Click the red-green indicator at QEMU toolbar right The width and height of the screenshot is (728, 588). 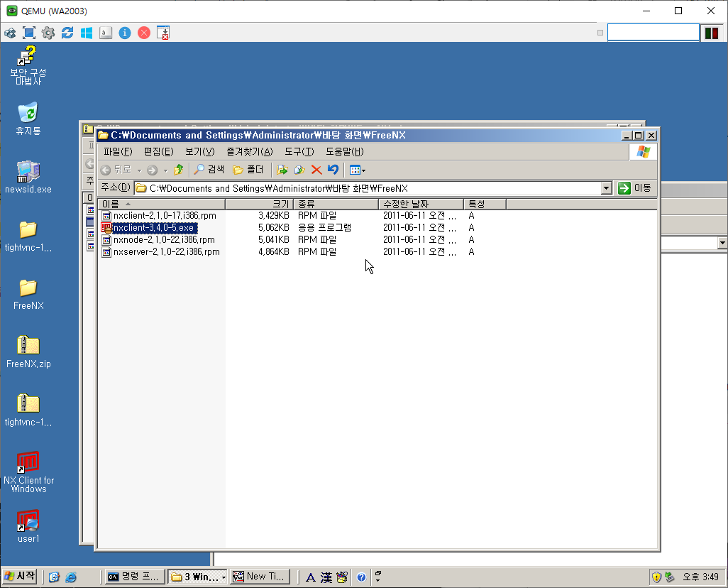(x=712, y=33)
